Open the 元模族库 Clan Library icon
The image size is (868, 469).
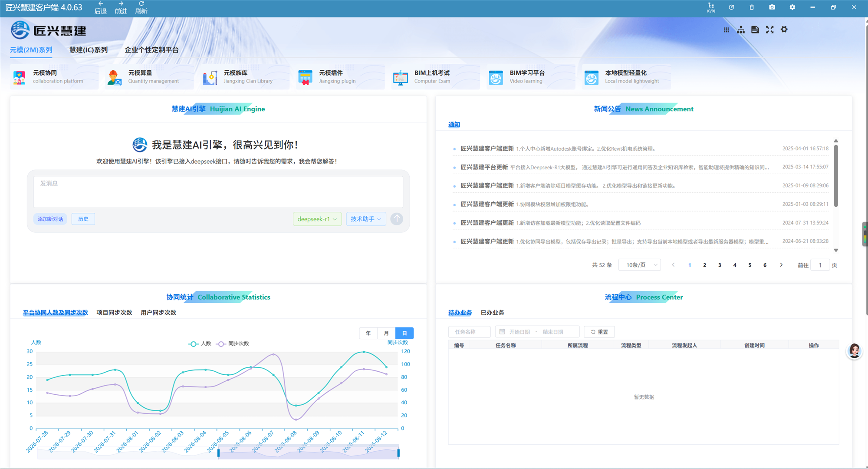[210, 77]
